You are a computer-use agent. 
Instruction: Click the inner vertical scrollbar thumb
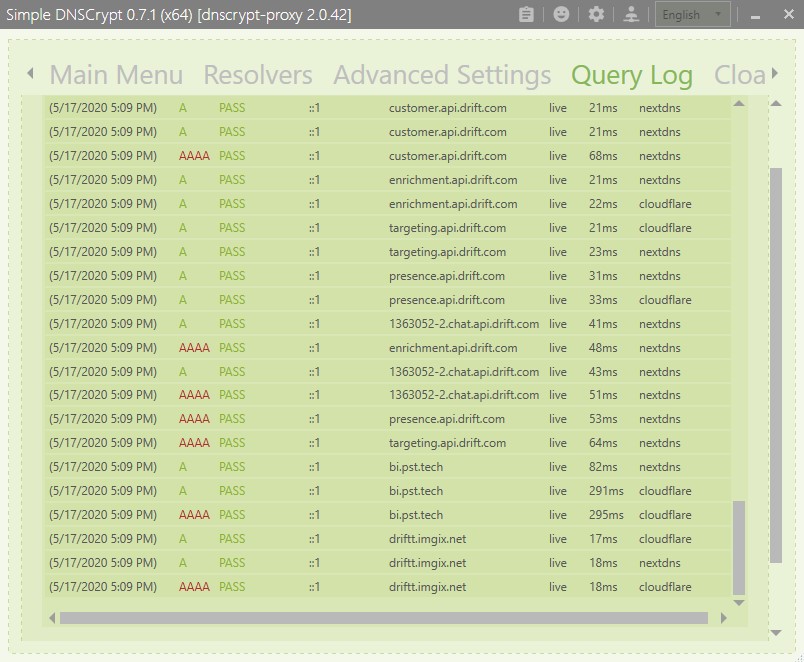(739, 548)
